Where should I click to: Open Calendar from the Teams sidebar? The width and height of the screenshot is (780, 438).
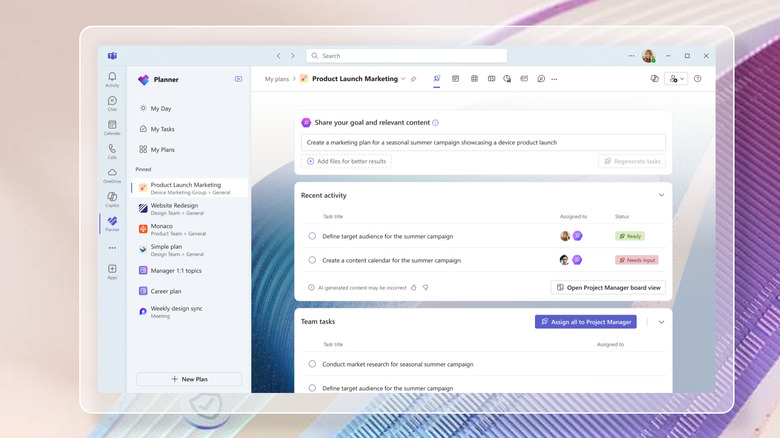[112, 126]
